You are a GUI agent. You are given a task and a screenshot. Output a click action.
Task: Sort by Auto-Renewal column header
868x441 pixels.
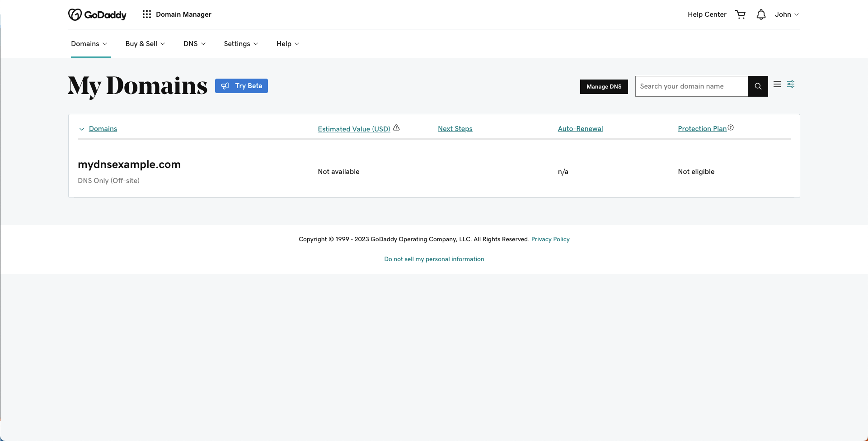pos(580,129)
